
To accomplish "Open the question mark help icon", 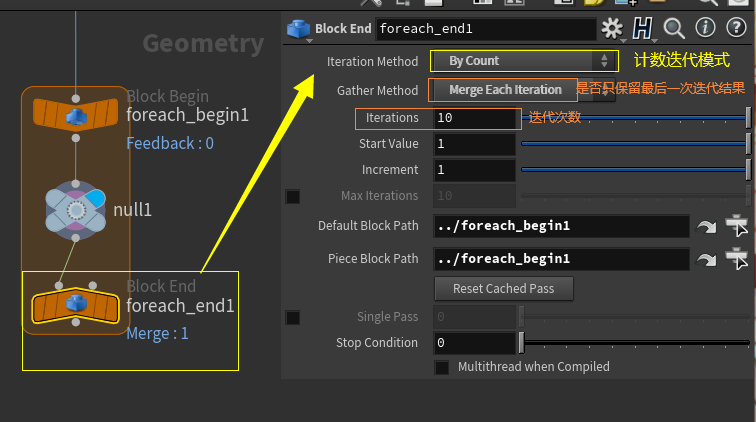I will [736, 28].
